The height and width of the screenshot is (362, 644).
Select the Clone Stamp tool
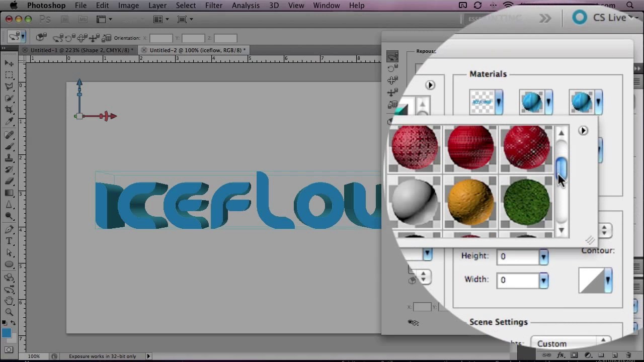[x=9, y=158]
